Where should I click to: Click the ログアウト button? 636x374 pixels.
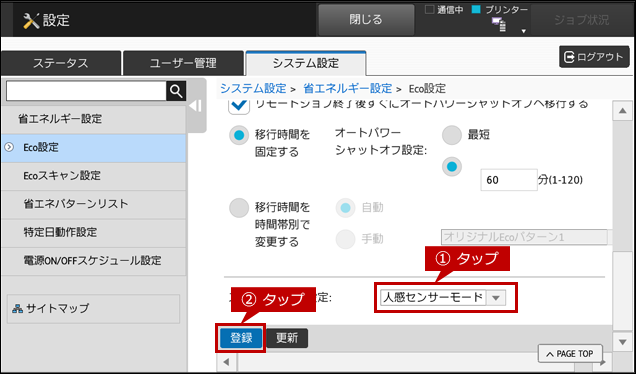594,57
